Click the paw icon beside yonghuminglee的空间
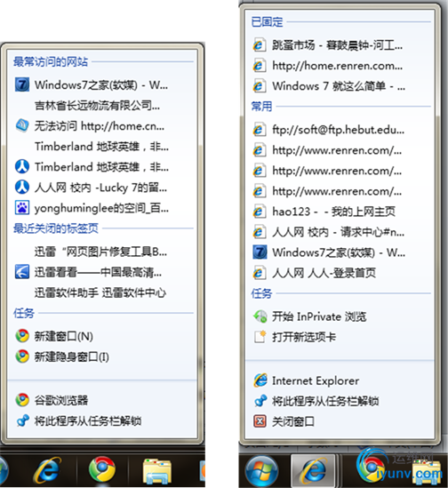Screen dimensions: 448x488 22,208
